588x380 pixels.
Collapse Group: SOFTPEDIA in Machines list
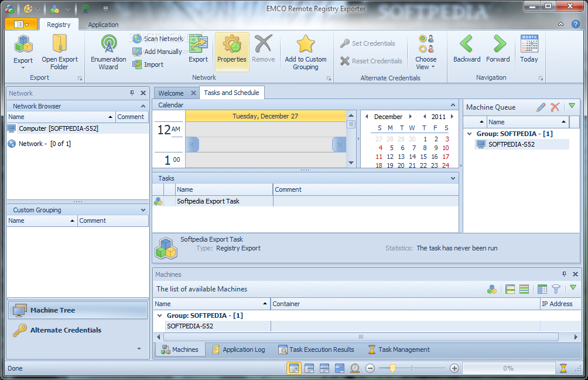(160, 315)
